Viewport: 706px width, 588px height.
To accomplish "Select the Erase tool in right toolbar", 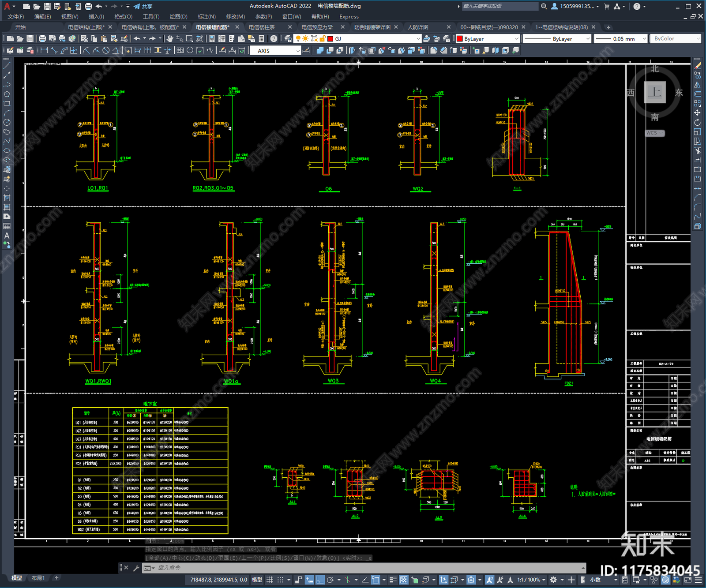I will (x=698, y=65).
